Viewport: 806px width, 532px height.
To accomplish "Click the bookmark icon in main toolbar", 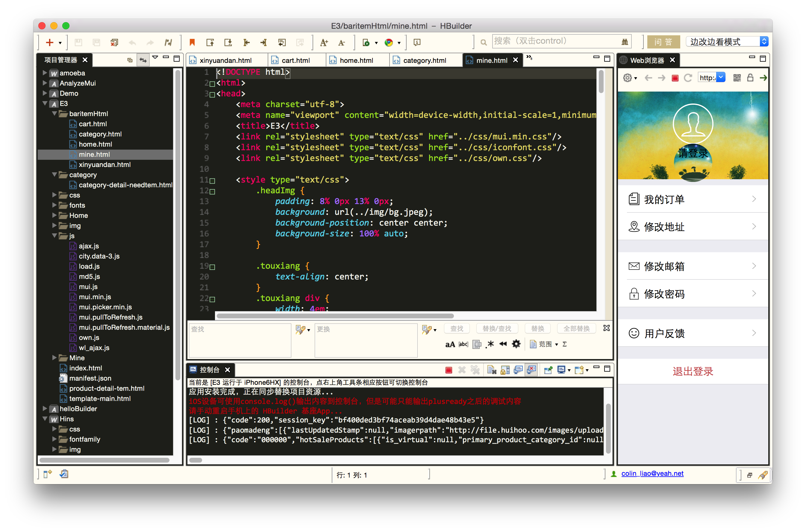I will pos(192,42).
